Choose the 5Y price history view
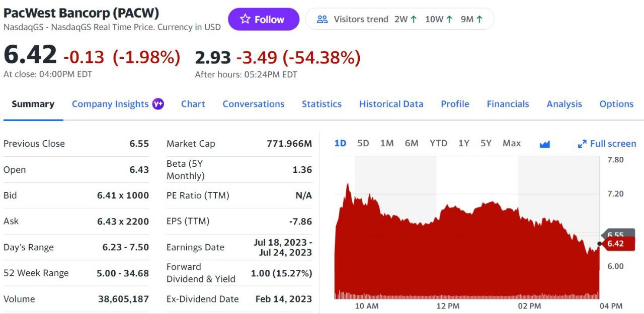 click(486, 143)
